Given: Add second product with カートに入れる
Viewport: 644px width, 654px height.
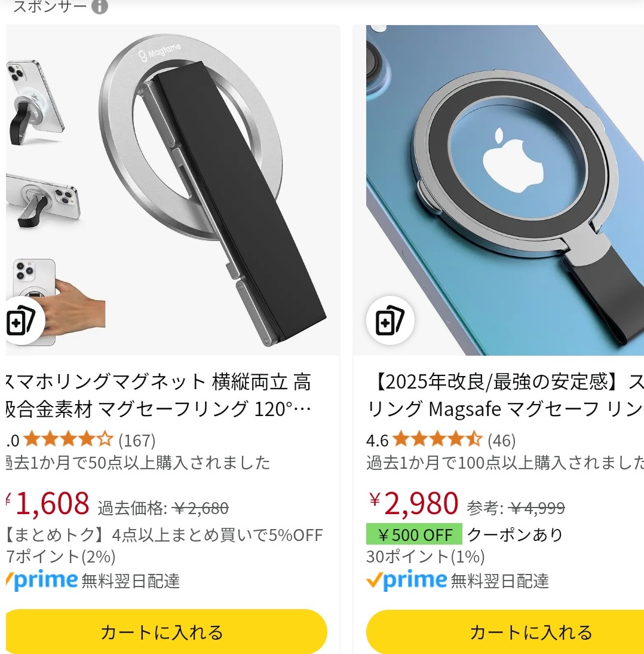Looking at the screenshot, I should pos(505,632).
